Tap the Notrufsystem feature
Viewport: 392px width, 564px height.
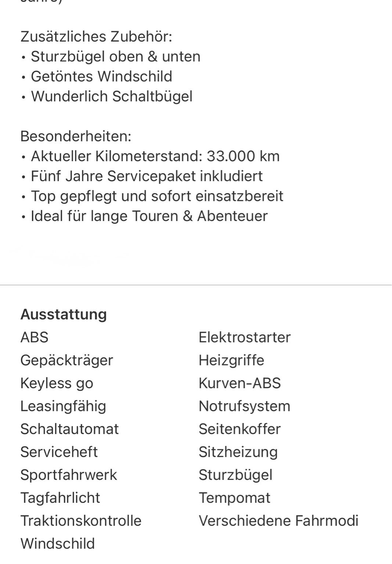point(244,406)
